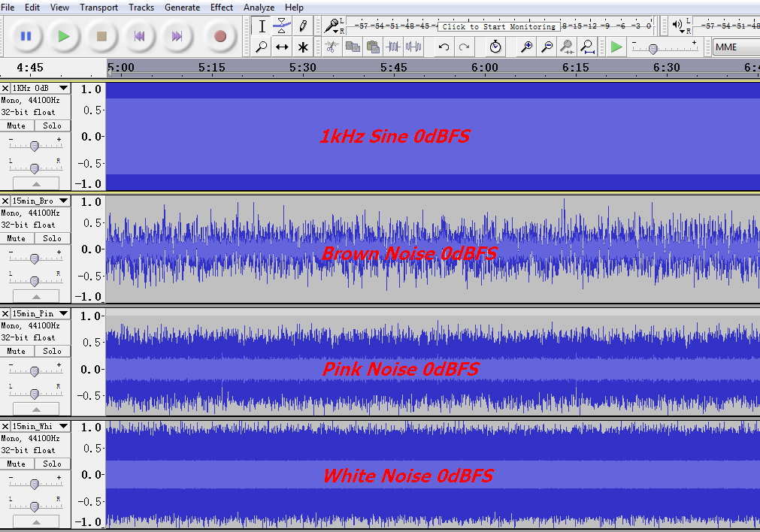Solo the 1KHz 0dB track

tap(53, 125)
